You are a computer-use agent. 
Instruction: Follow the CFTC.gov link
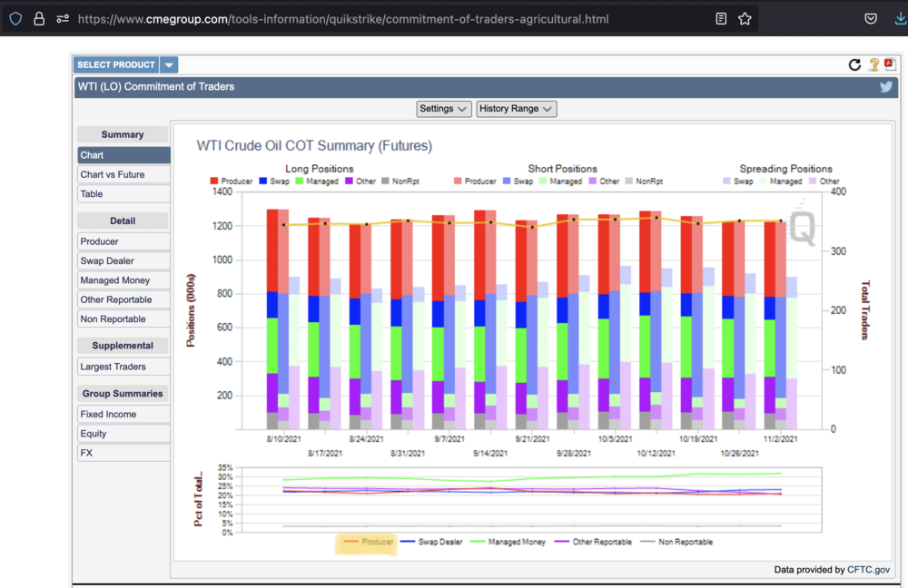coord(869,570)
